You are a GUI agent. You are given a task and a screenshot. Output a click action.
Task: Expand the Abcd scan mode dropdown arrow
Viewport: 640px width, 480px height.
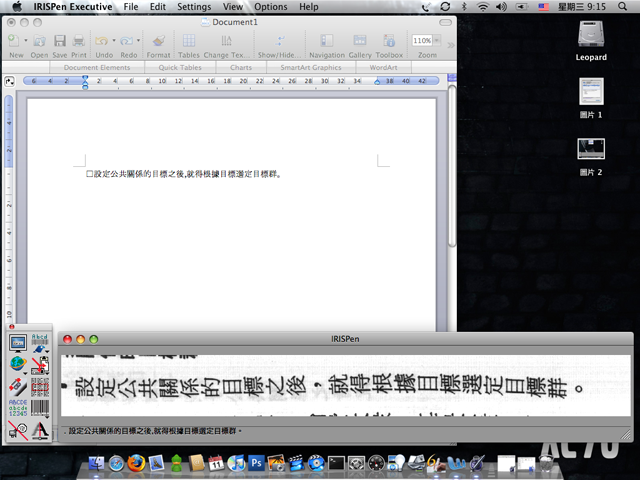[x=47, y=351]
